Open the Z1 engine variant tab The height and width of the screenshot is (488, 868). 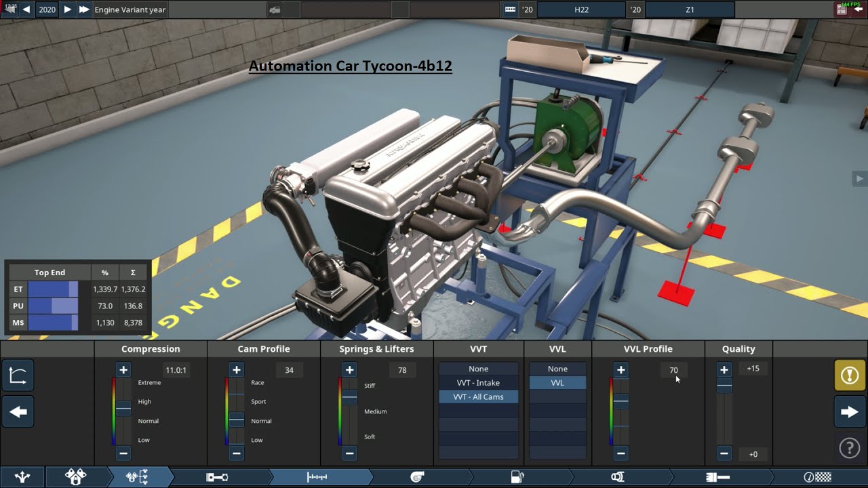690,9
